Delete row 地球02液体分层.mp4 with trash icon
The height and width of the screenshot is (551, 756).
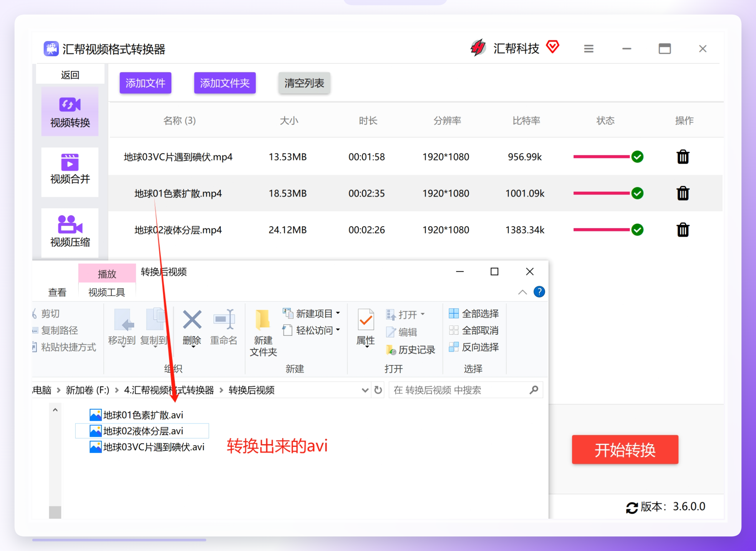(683, 230)
